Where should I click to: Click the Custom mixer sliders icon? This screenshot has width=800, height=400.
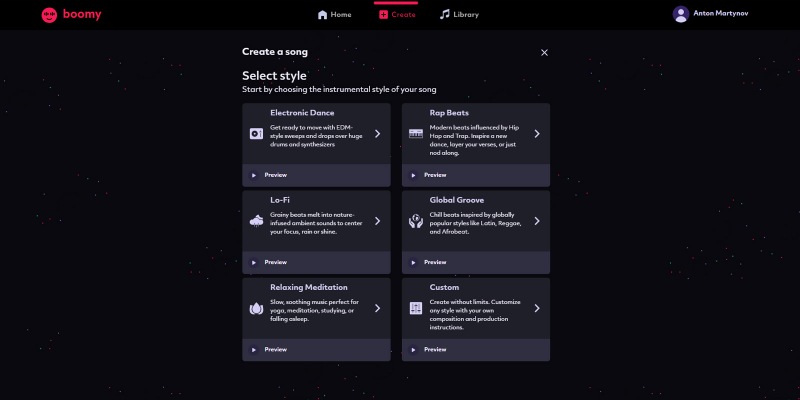(x=416, y=308)
